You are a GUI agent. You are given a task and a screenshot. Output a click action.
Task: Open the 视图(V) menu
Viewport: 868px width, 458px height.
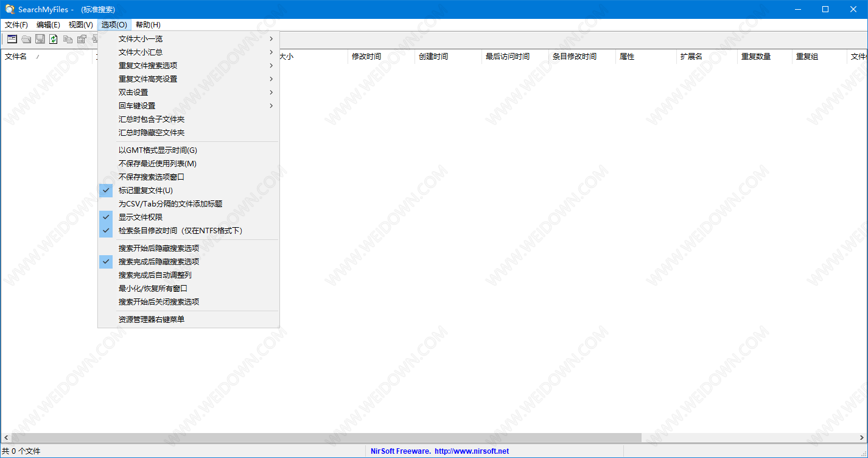coord(81,25)
